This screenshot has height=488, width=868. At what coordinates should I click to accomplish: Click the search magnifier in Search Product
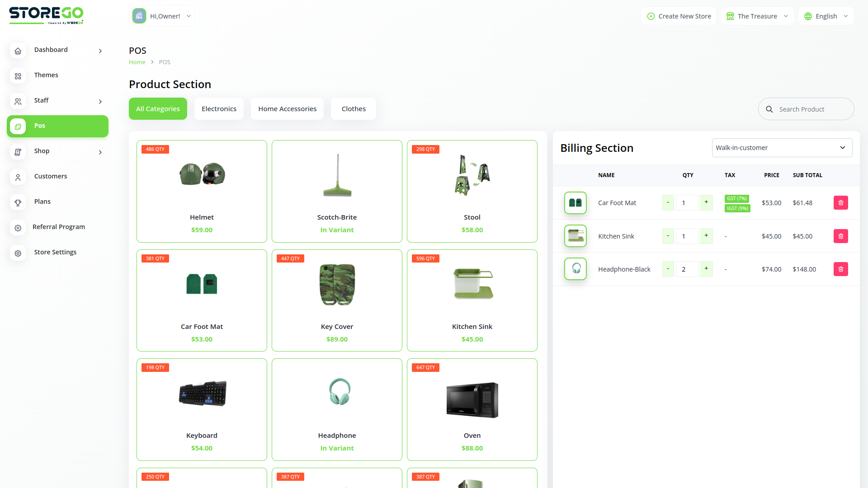[769, 109]
